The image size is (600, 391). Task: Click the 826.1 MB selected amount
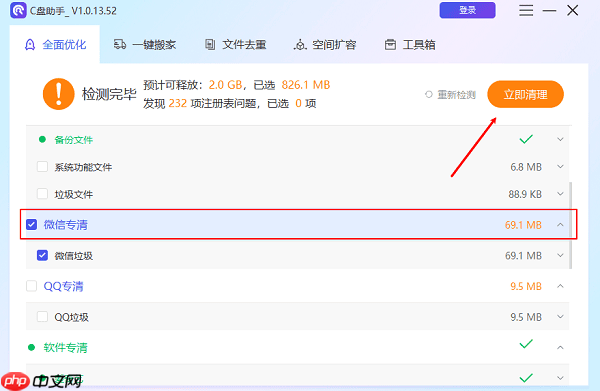coord(306,85)
